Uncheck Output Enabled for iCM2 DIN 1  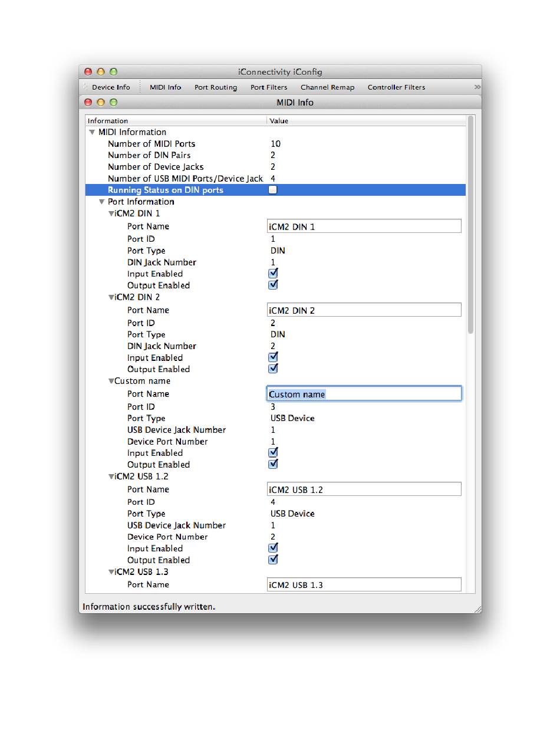(273, 285)
